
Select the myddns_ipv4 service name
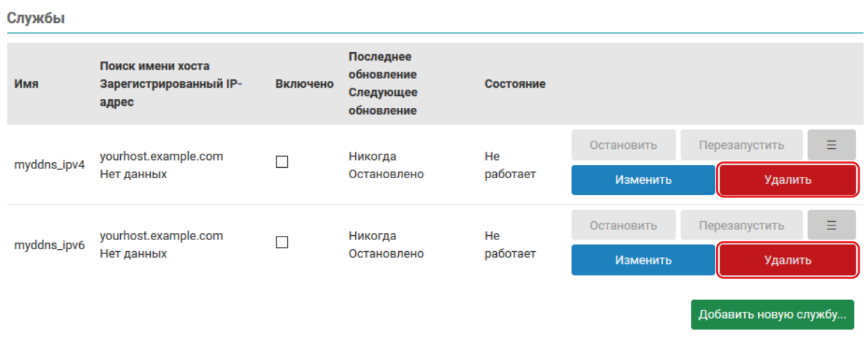(49, 166)
